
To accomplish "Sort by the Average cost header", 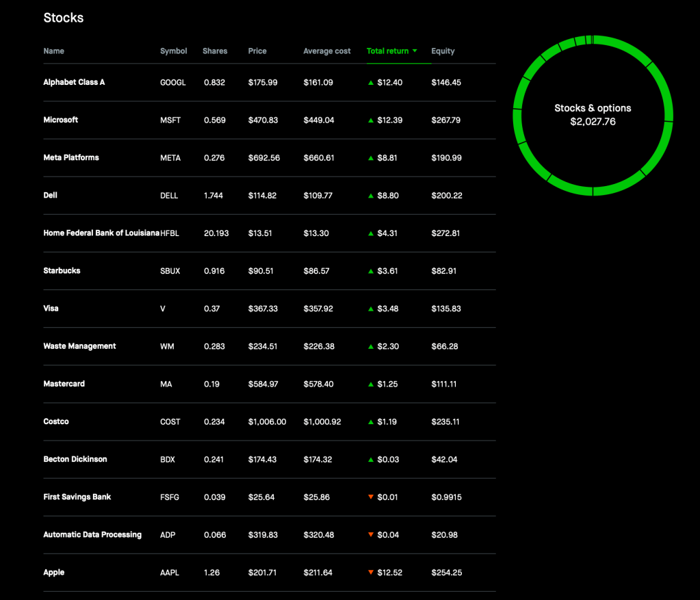I will point(327,51).
